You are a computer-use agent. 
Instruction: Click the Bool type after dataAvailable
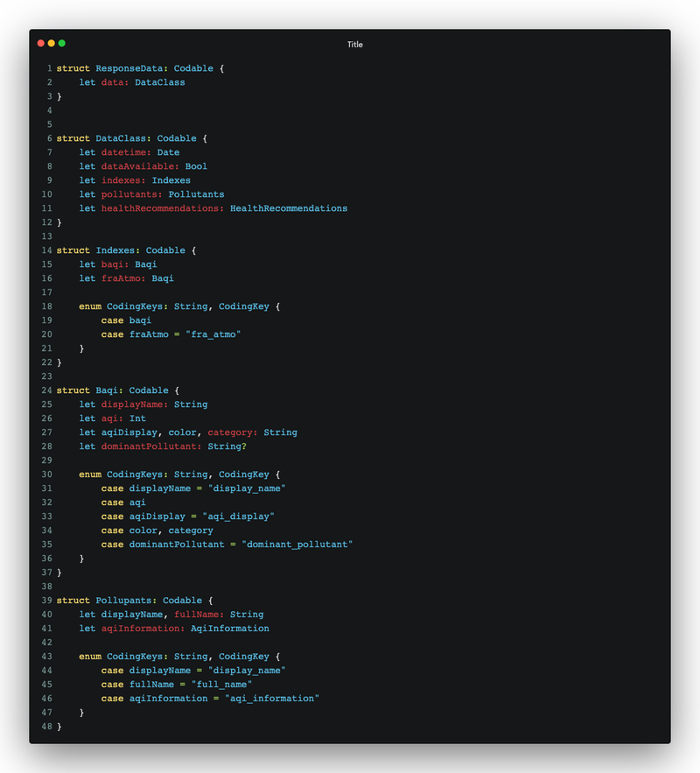(x=196, y=166)
